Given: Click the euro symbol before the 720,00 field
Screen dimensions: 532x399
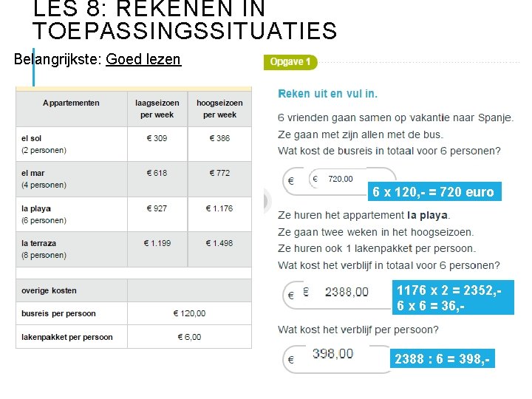Looking at the screenshot, I should (290, 180).
